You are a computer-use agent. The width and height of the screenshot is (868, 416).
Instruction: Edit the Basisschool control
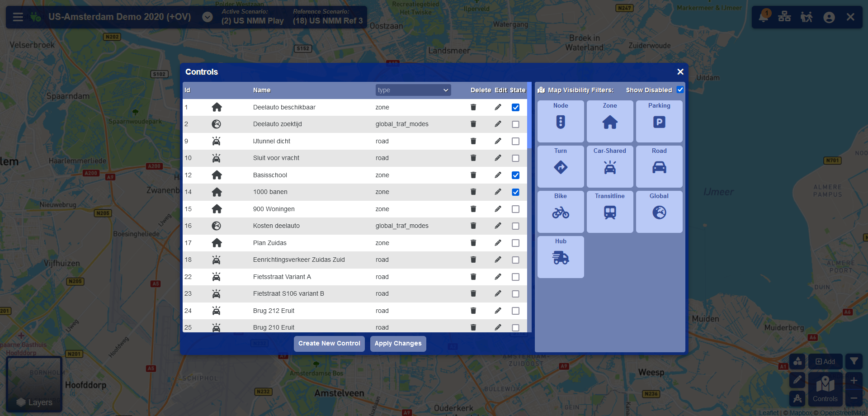click(498, 175)
